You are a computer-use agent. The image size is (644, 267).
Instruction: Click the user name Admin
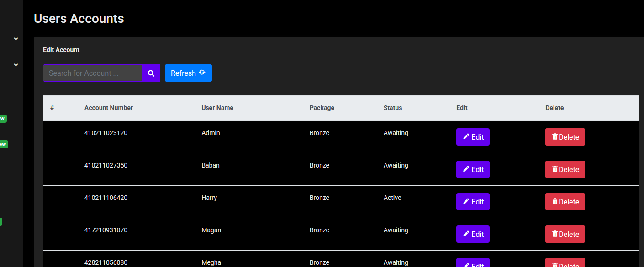[211, 133]
